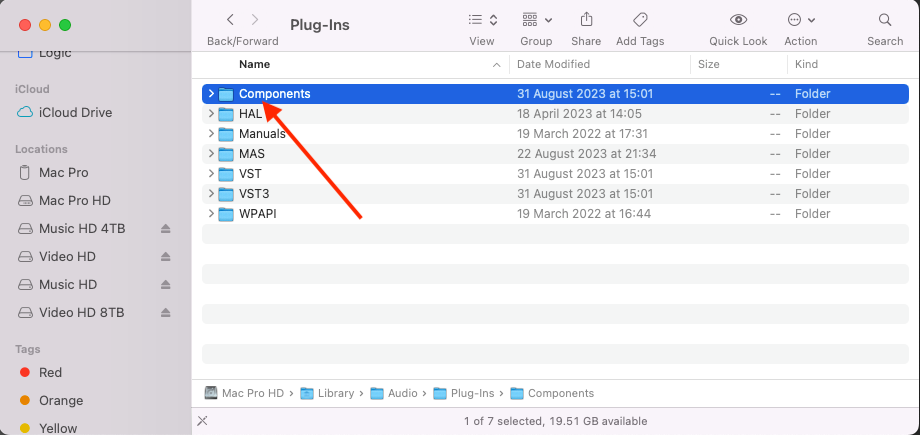Expand the WPAPI folder disclosure arrow
The image size is (920, 435).
tap(211, 214)
